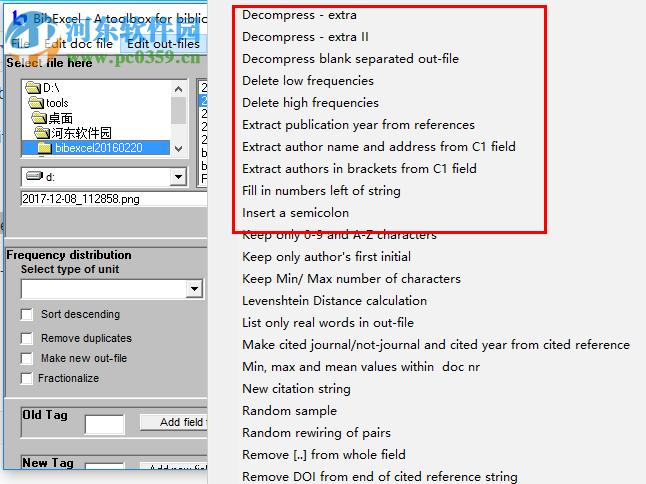Enable 'Sort descending' checkbox
Screen dimensions: 646x484
[x=27, y=315]
